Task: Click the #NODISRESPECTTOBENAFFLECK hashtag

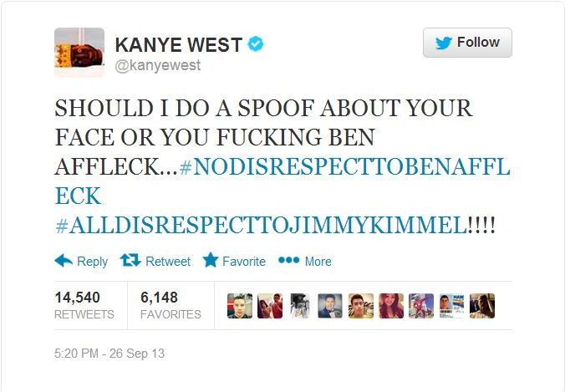Action: pyautogui.click(x=344, y=167)
